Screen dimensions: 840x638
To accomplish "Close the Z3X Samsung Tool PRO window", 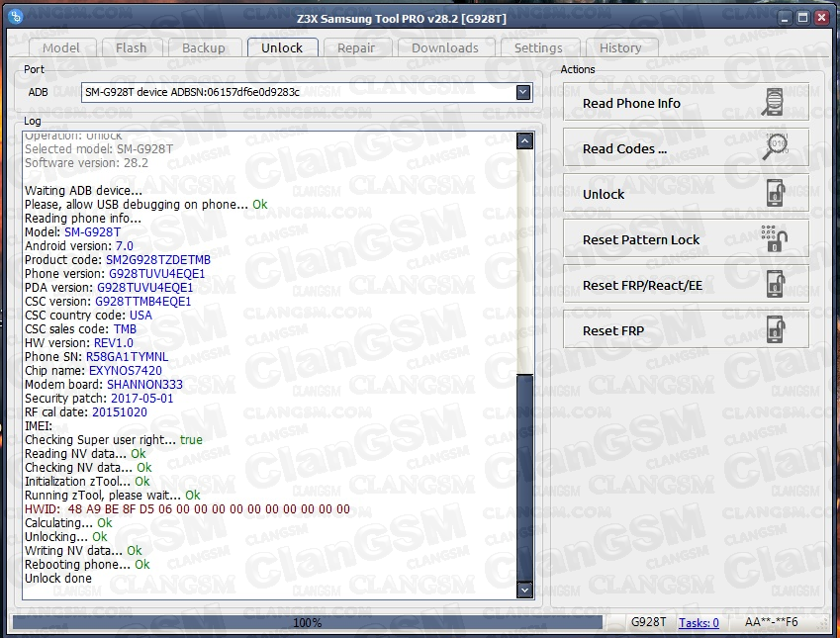I will pyautogui.click(x=821, y=18).
